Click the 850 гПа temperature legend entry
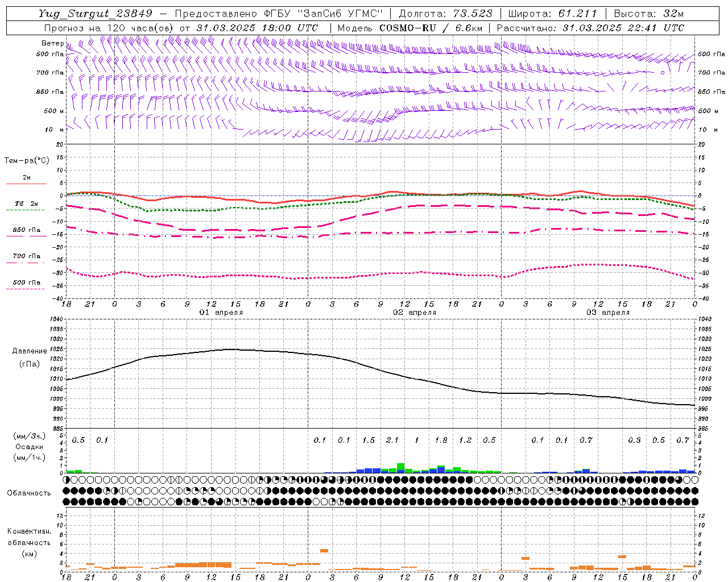 [x=26, y=232]
